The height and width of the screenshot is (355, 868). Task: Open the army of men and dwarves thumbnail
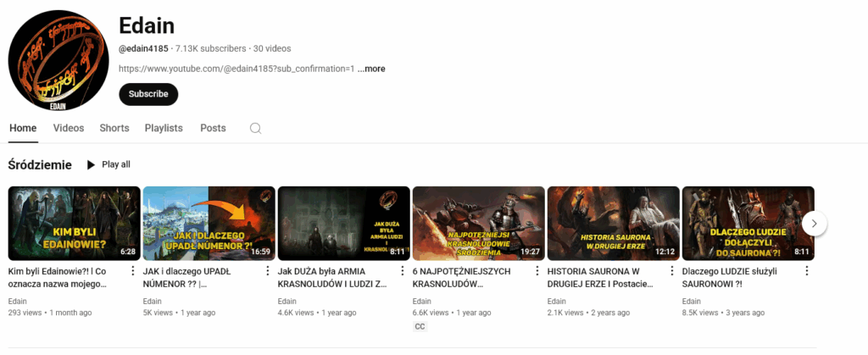click(x=344, y=224)
